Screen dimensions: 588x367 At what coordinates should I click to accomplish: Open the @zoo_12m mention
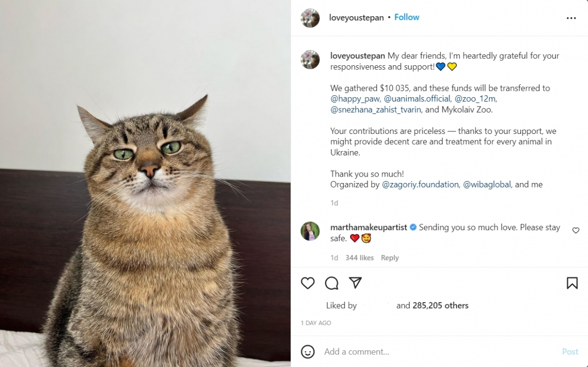click(x=475, y=99)
